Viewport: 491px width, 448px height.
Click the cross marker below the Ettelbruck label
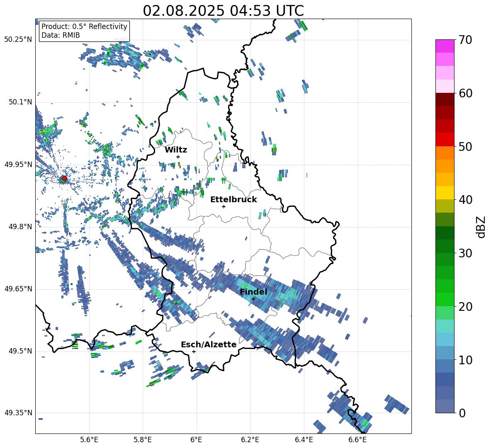pos(224,206)
